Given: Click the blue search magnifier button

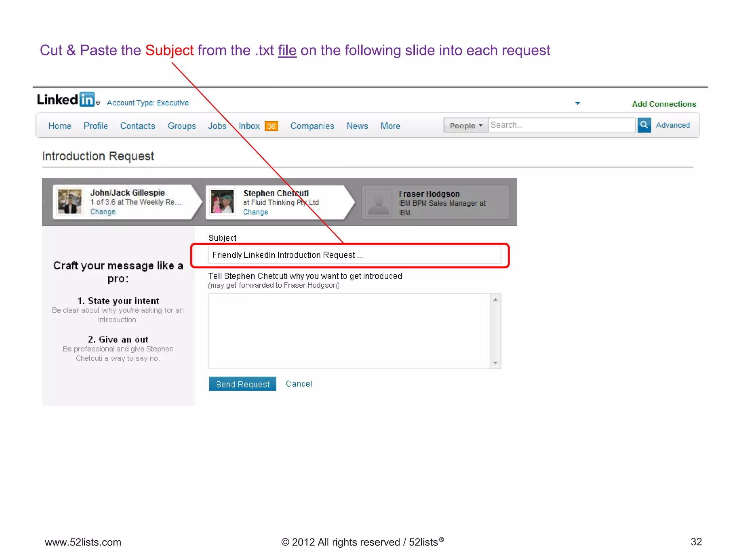Looking at the screenshot, I should click(644, 125).
